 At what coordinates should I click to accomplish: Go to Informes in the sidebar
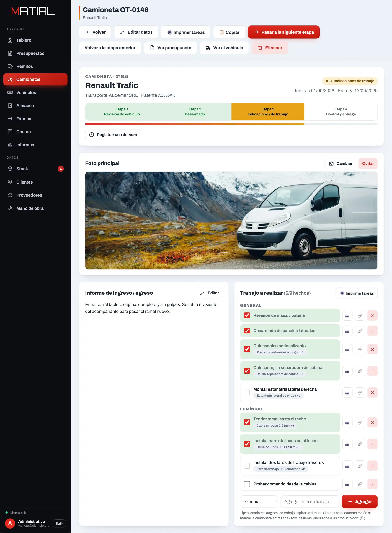point(35,145)
